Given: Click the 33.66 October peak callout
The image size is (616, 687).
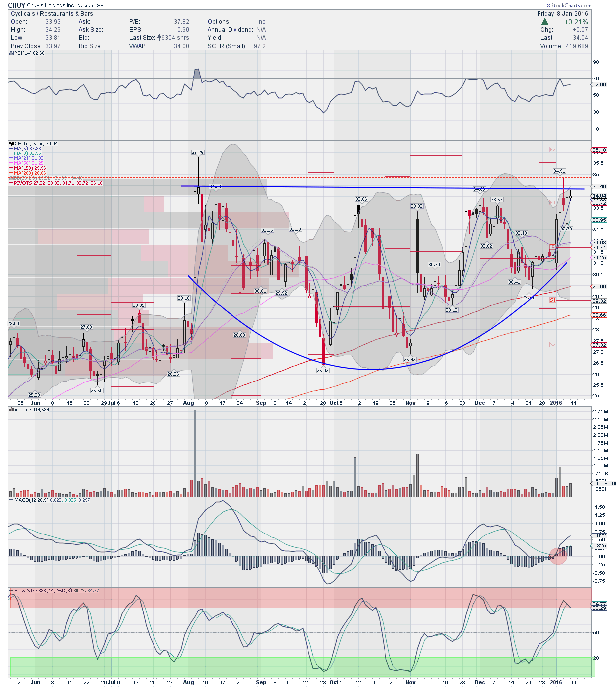Looking at the screenshot, I should (x=361, y=199).
